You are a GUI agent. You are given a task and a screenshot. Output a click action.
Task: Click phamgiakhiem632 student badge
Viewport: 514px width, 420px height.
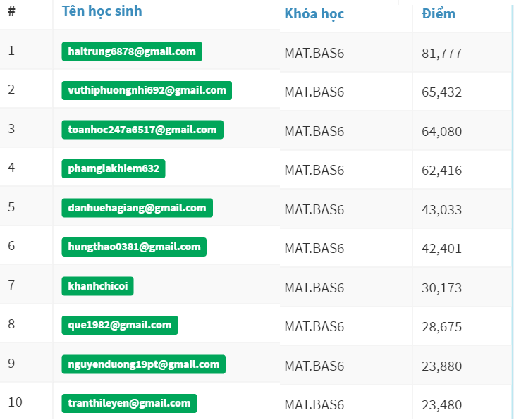(114, 168)
